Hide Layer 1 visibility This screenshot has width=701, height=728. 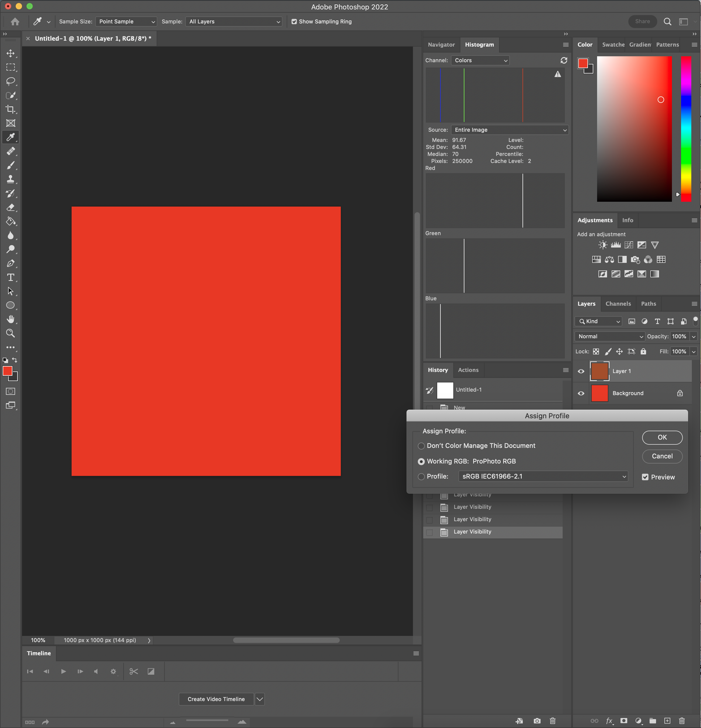click(x=581, y=371)
